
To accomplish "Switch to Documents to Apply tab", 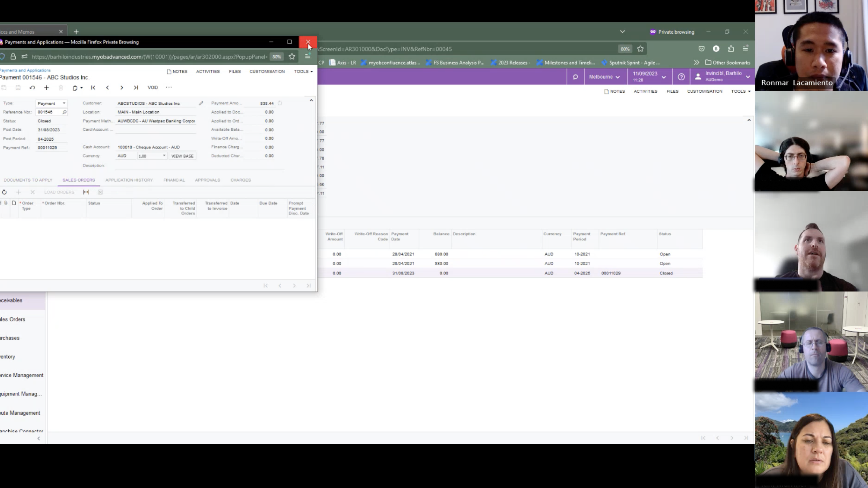I will pyautogui.click(x=28, y=180).
